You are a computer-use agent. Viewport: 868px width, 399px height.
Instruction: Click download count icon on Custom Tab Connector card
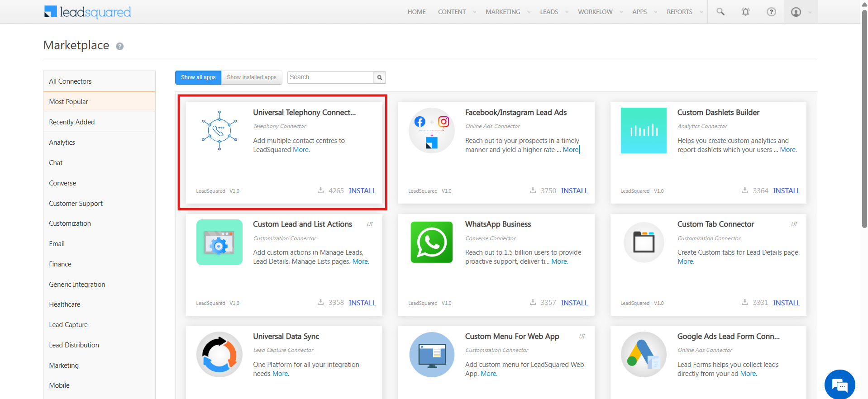745,302
